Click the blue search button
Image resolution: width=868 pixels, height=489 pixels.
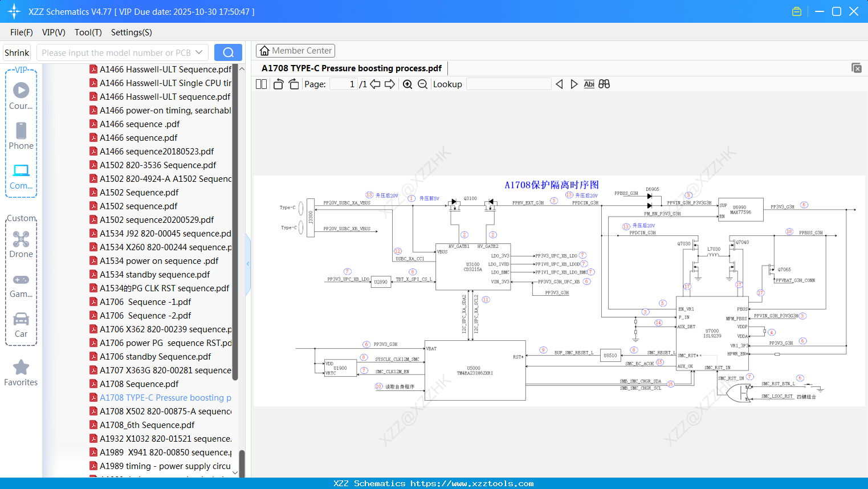[x=228, y=52]
